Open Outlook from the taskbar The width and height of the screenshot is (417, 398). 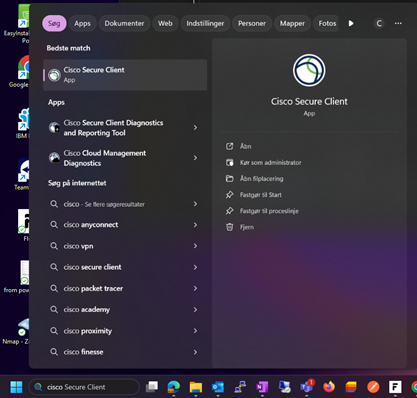click(218, 387)
